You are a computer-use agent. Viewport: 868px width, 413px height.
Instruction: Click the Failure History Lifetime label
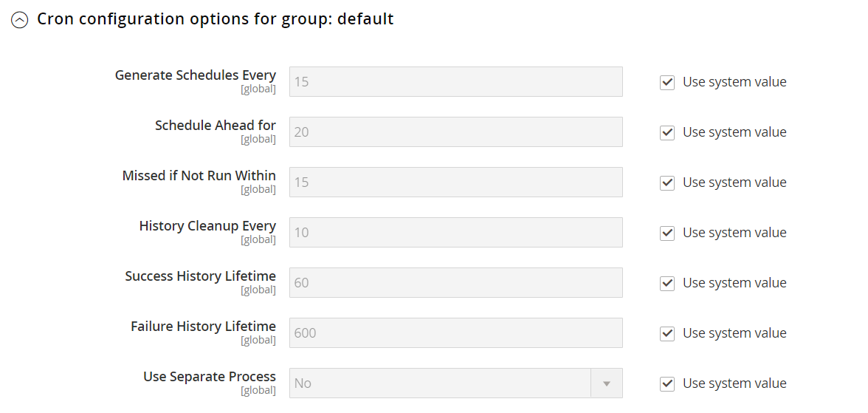[203, 327]
